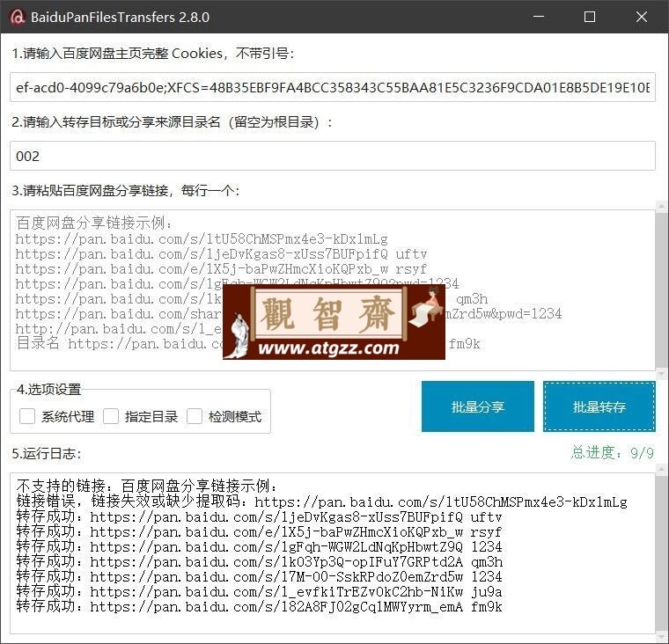Click the example link ending 'uftv' in links area

point(221,254)
